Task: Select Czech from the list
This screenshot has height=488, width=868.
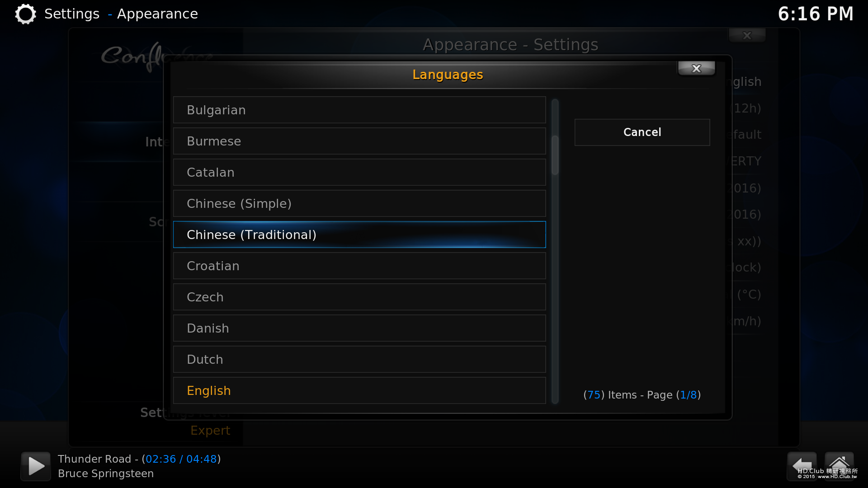Action: coord(359,297)
